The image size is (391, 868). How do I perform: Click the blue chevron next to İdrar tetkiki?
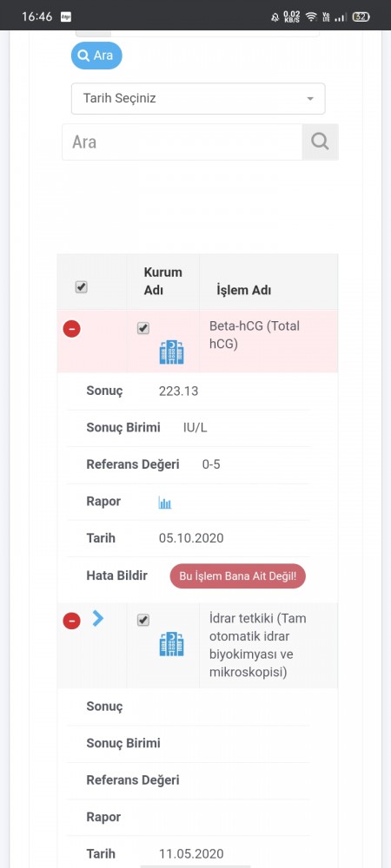click(98, 618)
